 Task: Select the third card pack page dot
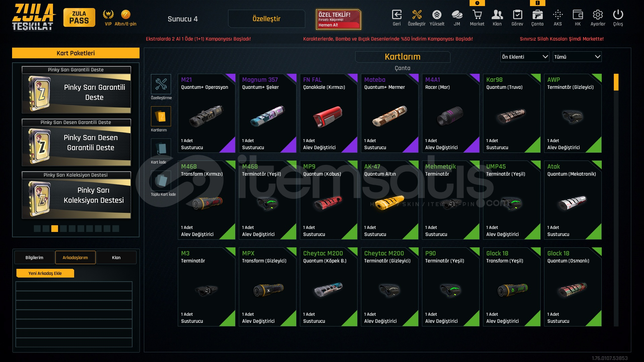(x=55, y=229)
